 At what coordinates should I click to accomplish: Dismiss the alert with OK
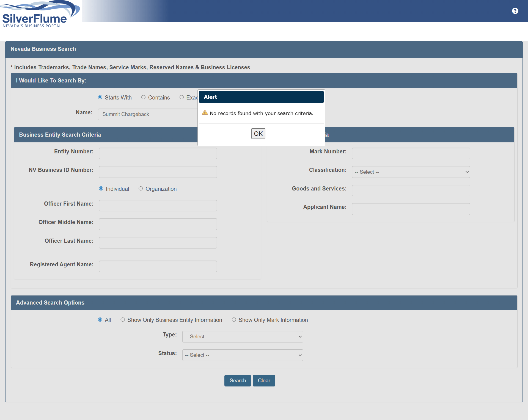click(258, 134)
